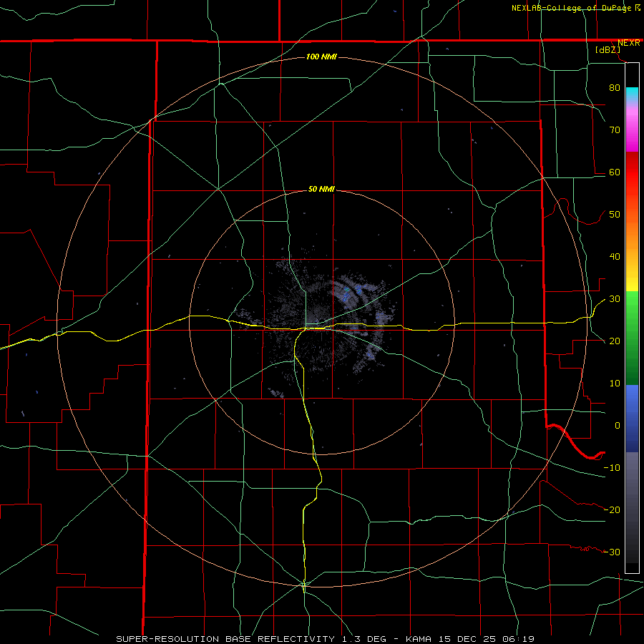The height and width of the screenshot is (644, 644).
Task: Click the 70 value on the dBZ scale
Action: [x=615, y=130]
